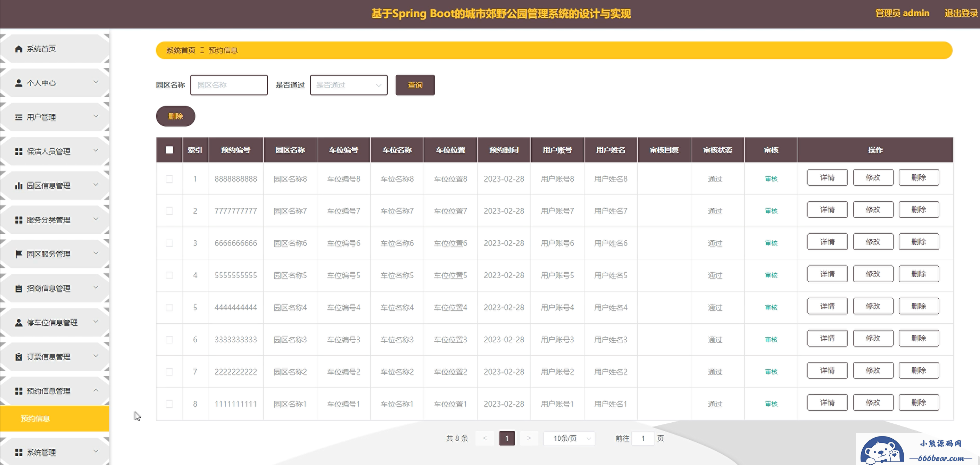Click the bar chart icon beside 园区信息管理
The height and width of the screenshot is (465, 980).
click(19, 186)
